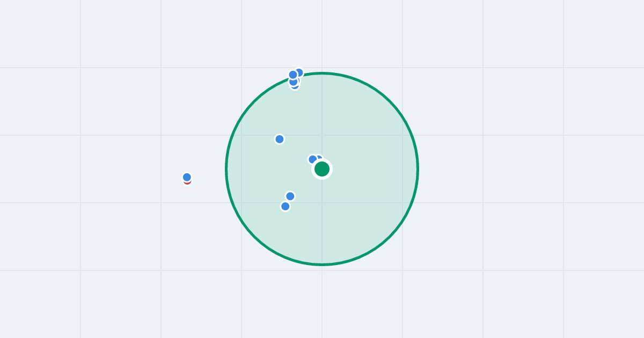
Task: Click empty map background right of the circle
Action: [510, 169]
